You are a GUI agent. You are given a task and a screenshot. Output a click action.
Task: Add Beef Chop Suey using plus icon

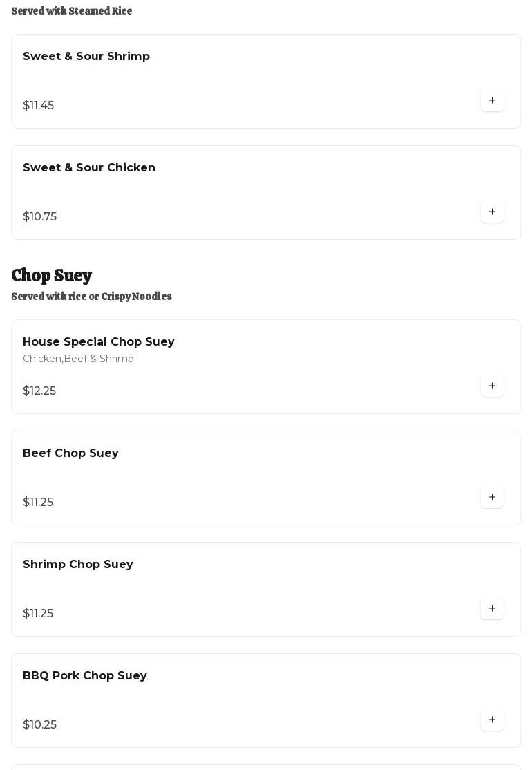pos(492,498)
